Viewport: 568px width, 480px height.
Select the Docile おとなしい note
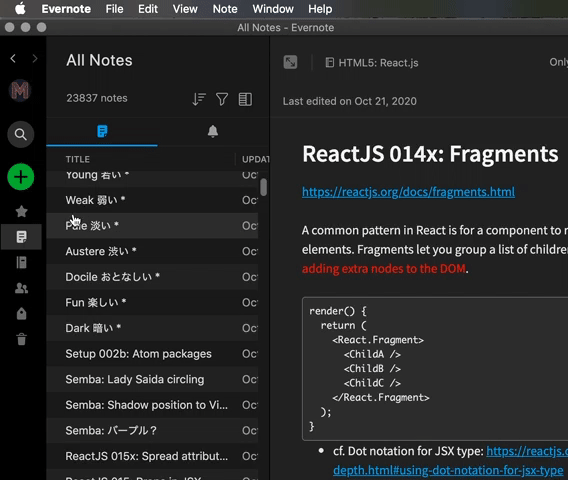(x=152, y=277)
